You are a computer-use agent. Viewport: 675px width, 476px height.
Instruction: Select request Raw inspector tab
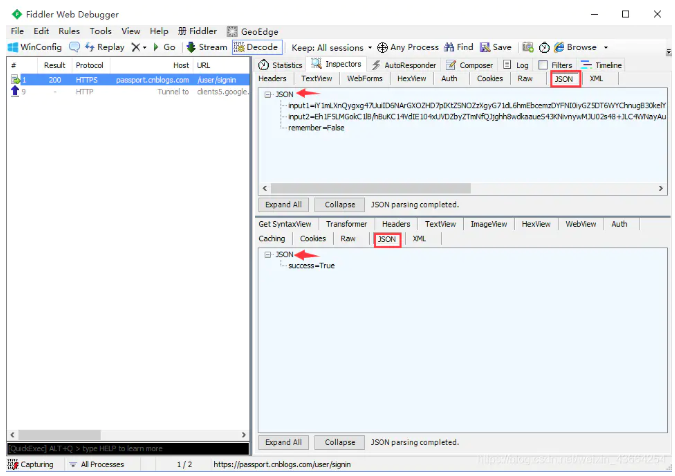pyautogui.click(x=525, y=79)
